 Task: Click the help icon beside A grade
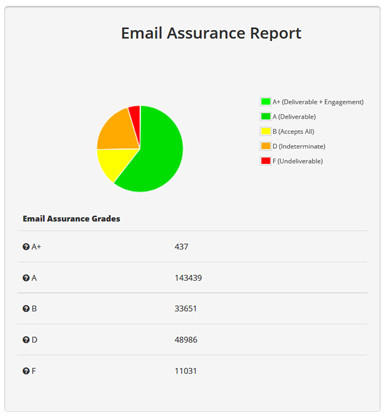click(26, 278)
